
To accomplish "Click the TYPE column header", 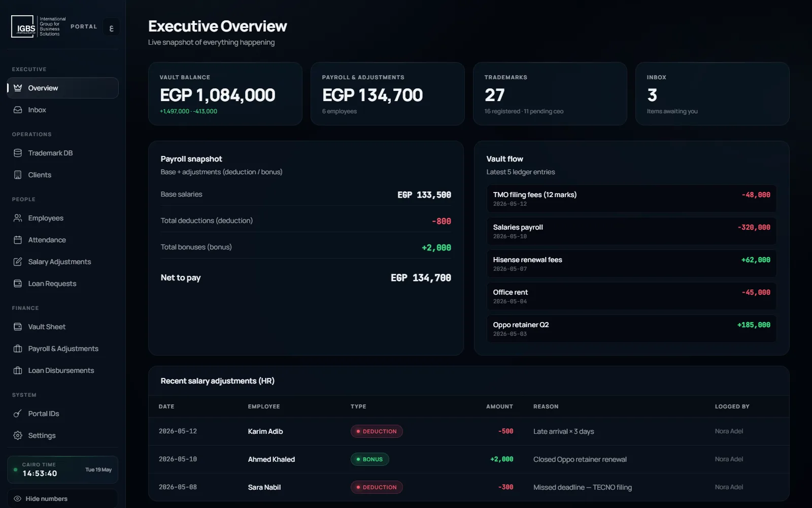I will click(x=358, y=406).
